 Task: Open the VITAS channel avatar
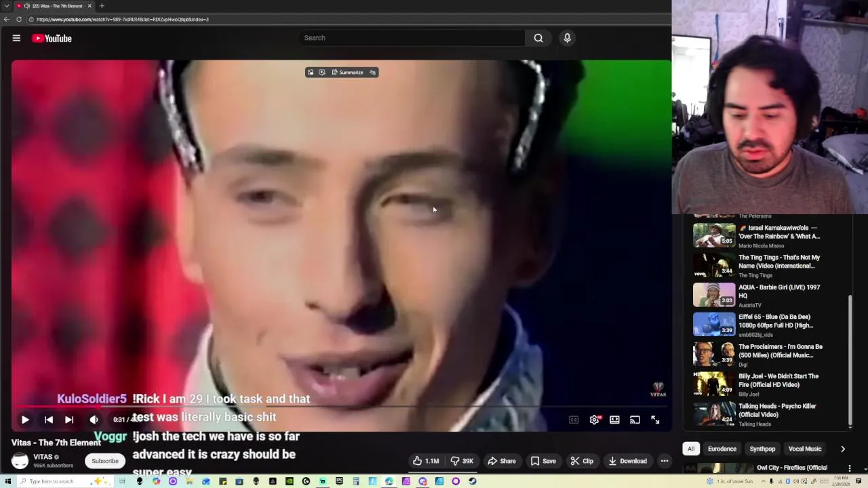(x=20, y=461)
